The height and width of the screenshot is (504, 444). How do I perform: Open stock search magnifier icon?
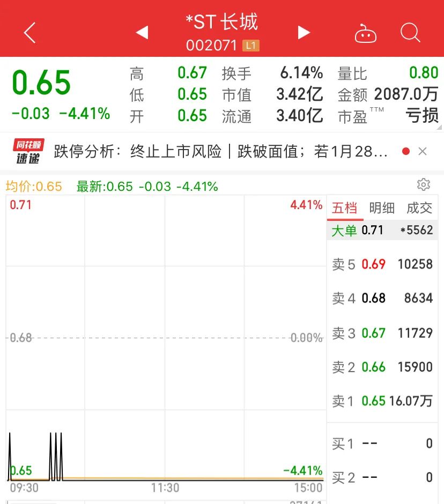[x=410, y=33]
